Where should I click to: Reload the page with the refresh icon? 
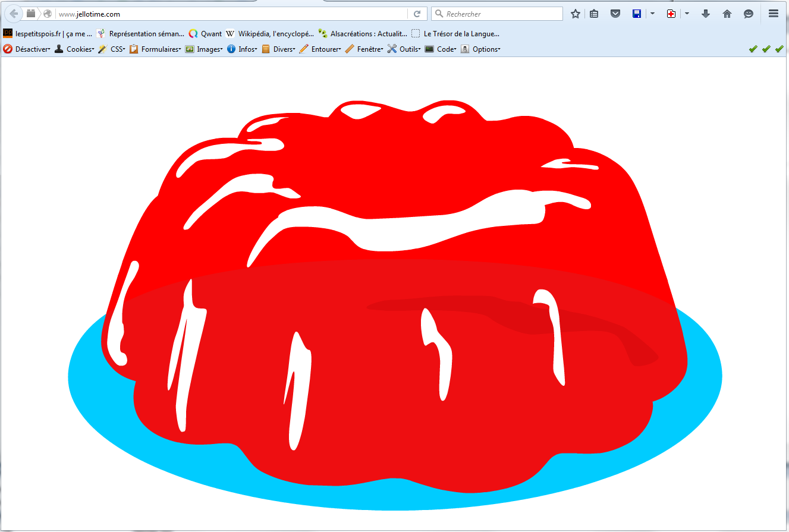(417, 14)
